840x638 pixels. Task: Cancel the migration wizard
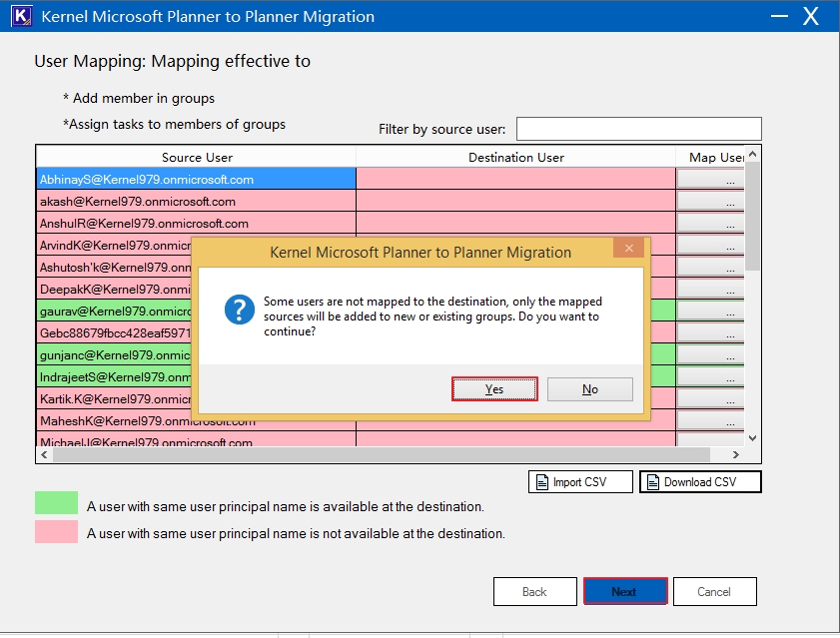pyautogui.click(x=714, y=591)
